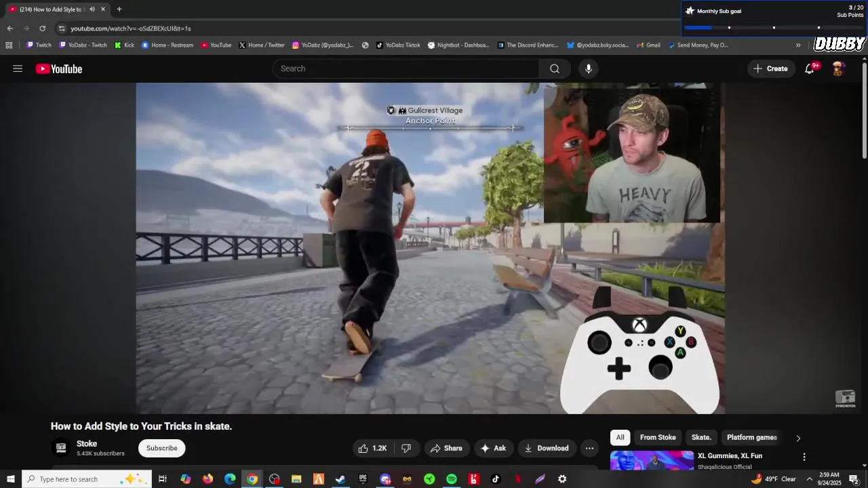Open Epic Games launcher from taskbar
Image resolution: width=868 pixels, height=488 pixels.
click(x=363, y=479)
